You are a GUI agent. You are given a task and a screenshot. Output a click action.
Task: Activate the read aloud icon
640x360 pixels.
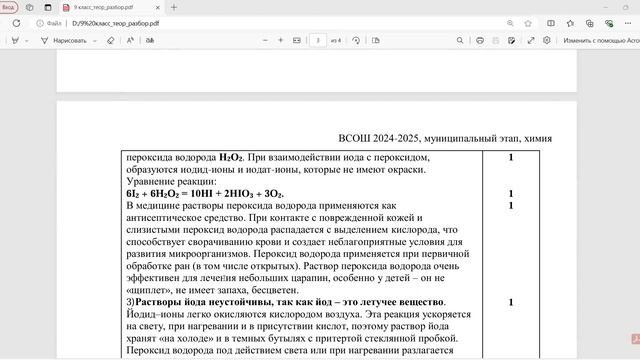click(x=130, y=40)
